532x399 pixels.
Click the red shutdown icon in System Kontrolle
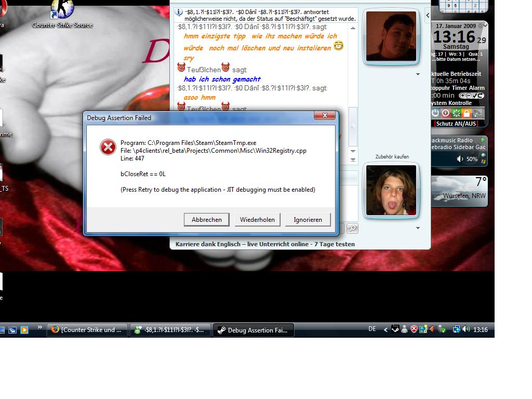click(x=445, y=113)
